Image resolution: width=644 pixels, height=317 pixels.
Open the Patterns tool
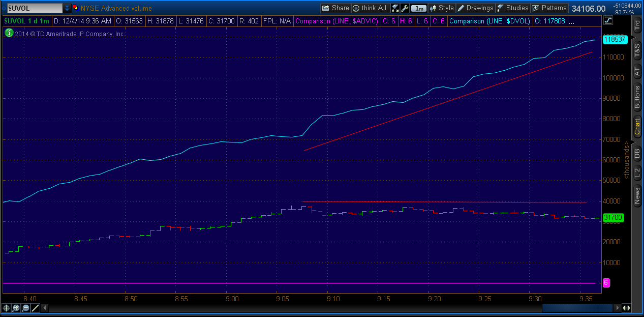coord(550,8)
